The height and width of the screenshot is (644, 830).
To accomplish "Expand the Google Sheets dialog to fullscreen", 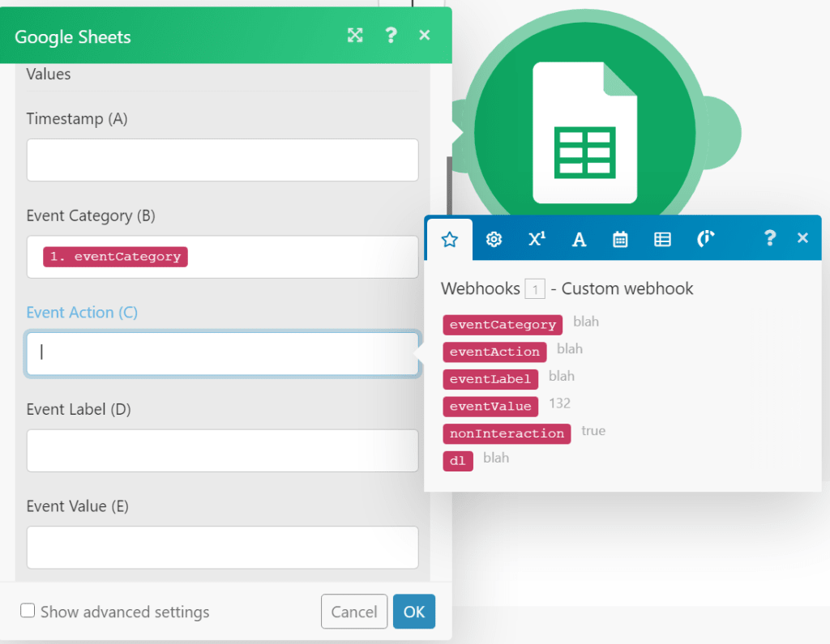I will coord(355,36).
